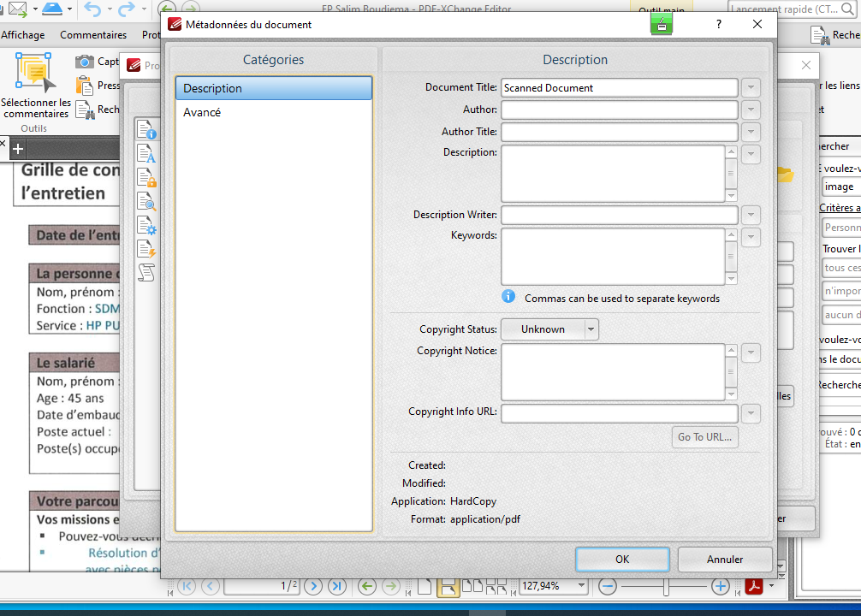861x616 pixels.
Task: Open the document Security lock icon
Action: 147,177
